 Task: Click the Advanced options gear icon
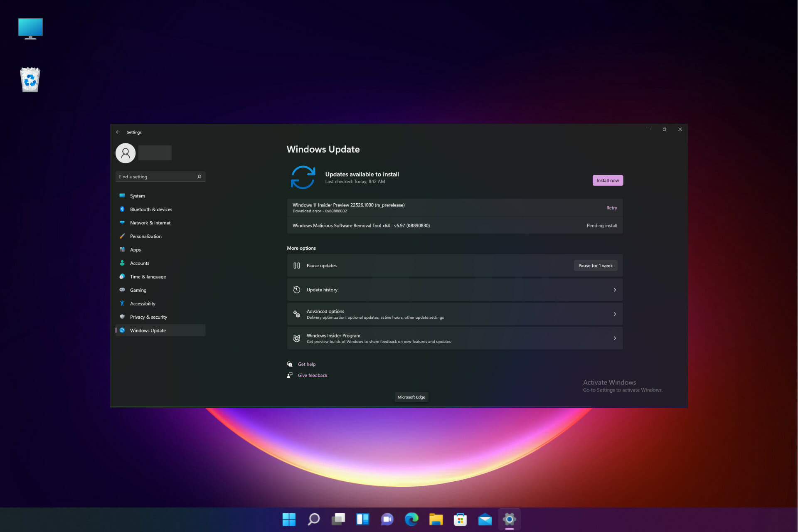(x=297, y=314)
